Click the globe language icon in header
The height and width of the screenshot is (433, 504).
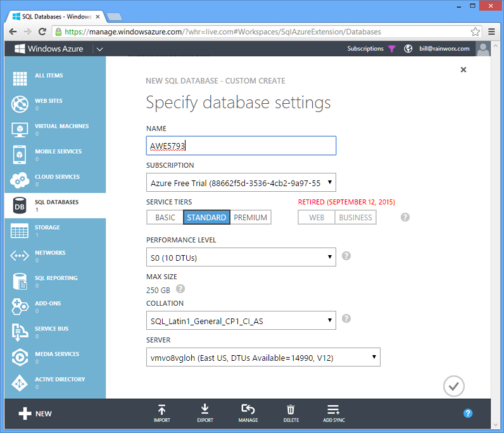click(x=408, y=49)
